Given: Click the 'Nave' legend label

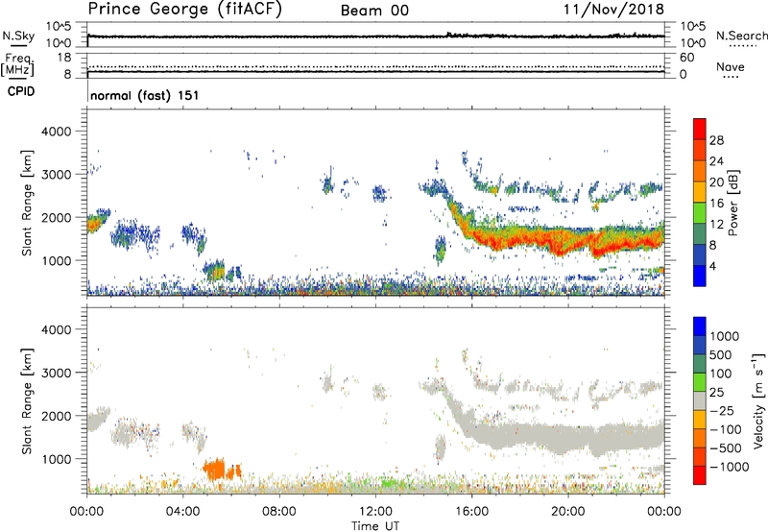Looking at the screenshot, I should point(731,66).
